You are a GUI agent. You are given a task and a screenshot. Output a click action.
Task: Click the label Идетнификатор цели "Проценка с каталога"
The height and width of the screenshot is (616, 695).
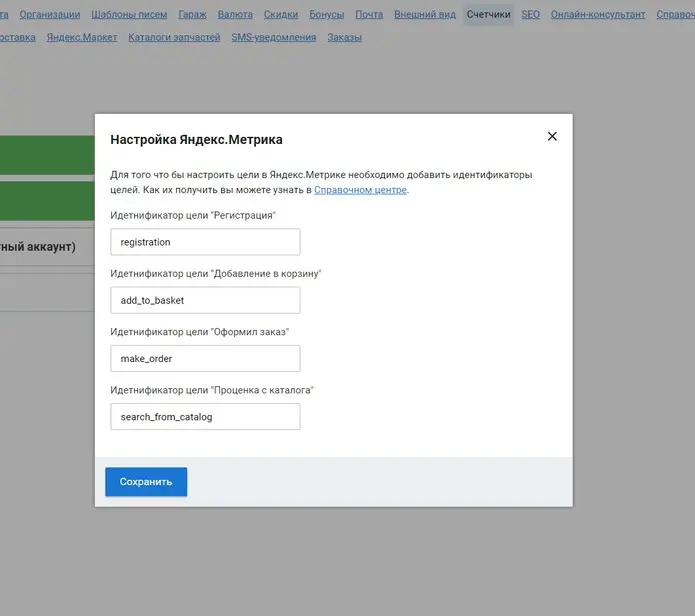pos(212,390)
